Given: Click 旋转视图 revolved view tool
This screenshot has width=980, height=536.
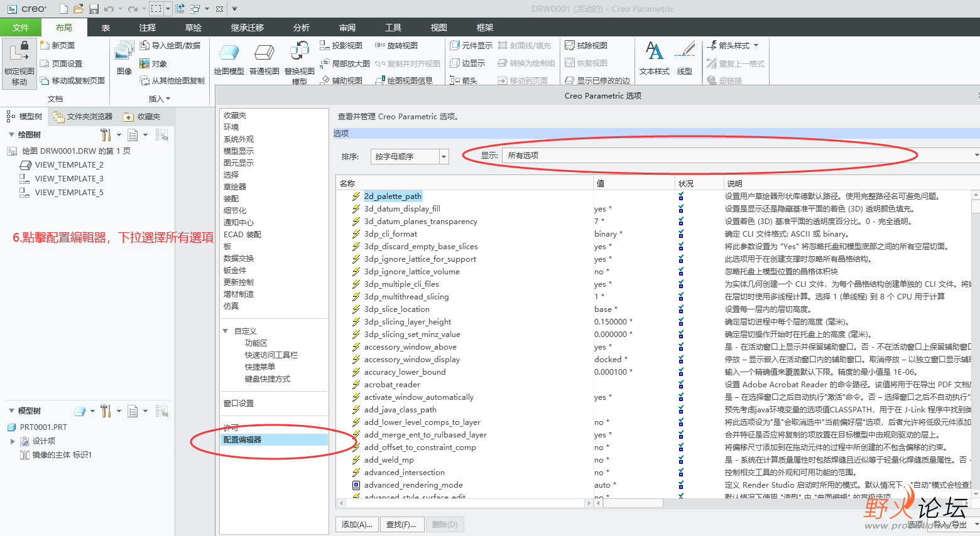Looking at the screenshot, I should [x=396, y=45].
